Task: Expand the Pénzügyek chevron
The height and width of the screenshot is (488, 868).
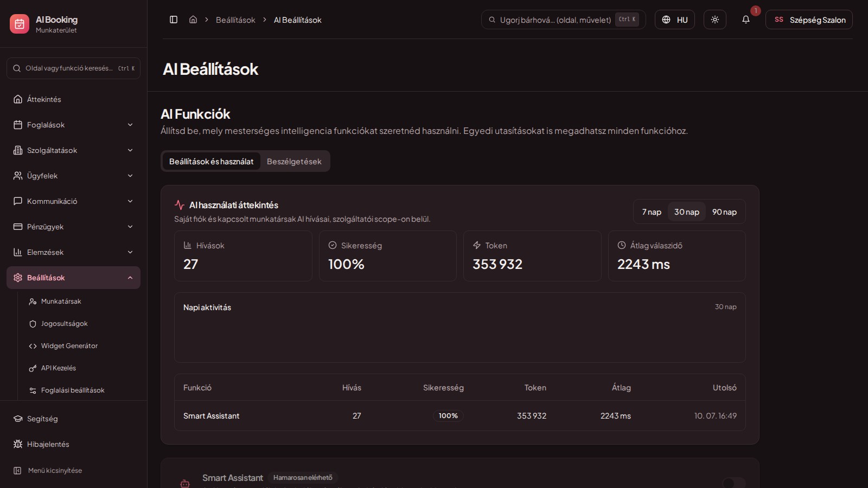Action: pyautogui.click(x=130, y=227)
